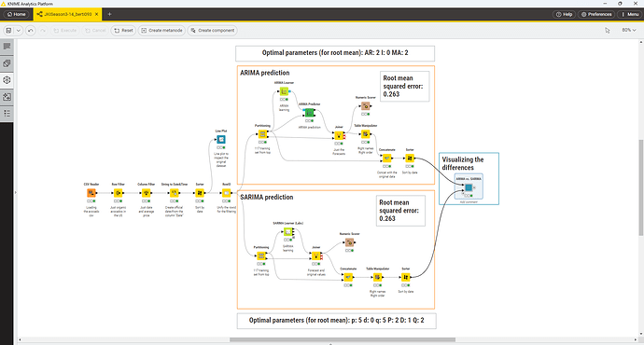Click the Create component button

(213, 31)
